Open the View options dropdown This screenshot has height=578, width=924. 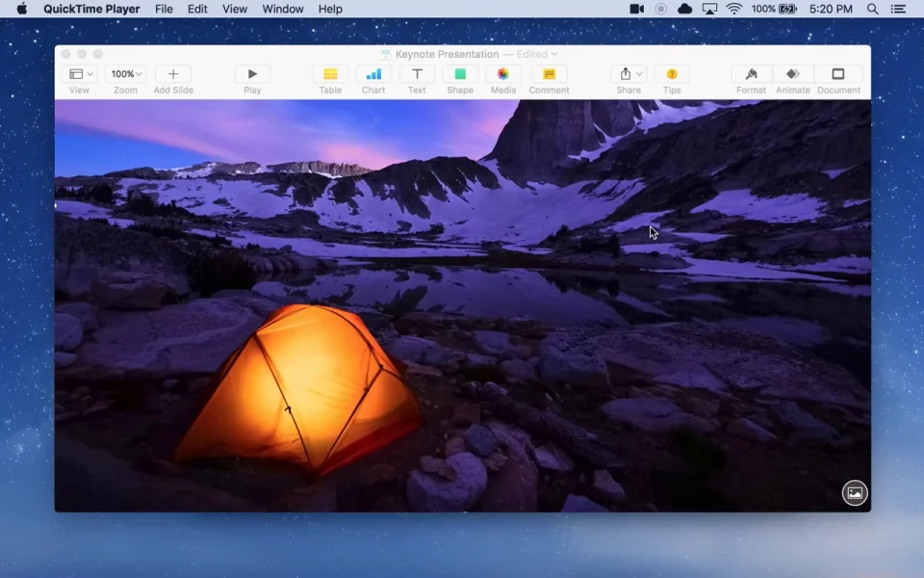(x=79, y=75)
